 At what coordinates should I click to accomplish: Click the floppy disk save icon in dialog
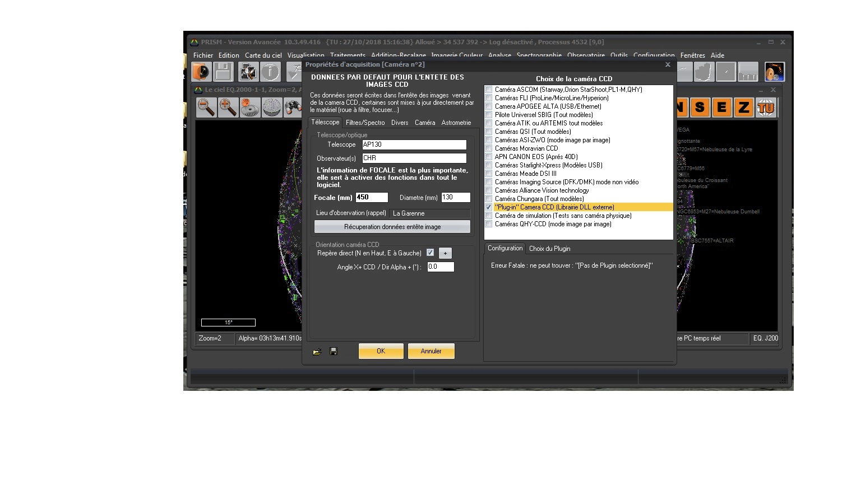334,351
